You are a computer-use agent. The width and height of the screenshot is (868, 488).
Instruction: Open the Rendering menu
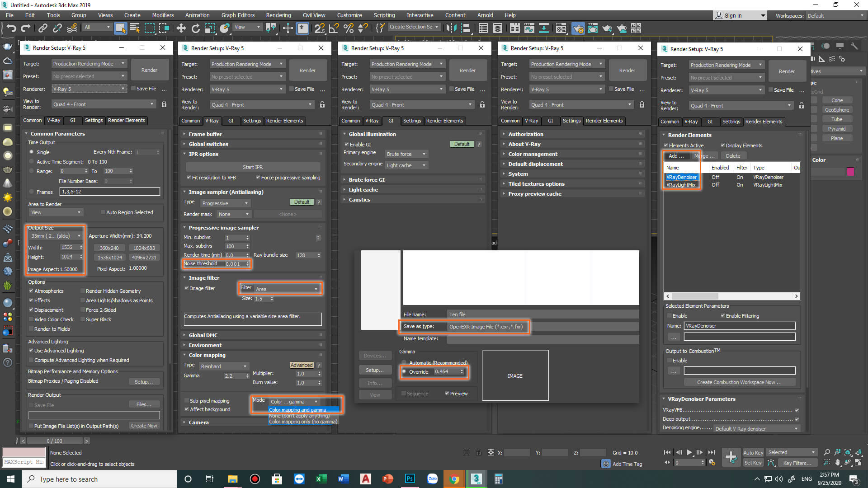(278, 15)
